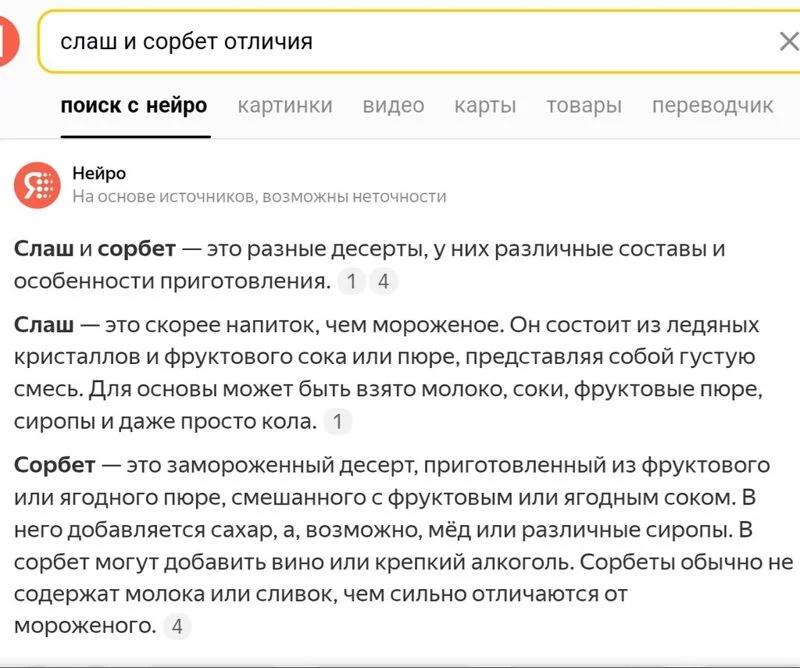Click the 'Нейро' title label

[x=99, y=174]
